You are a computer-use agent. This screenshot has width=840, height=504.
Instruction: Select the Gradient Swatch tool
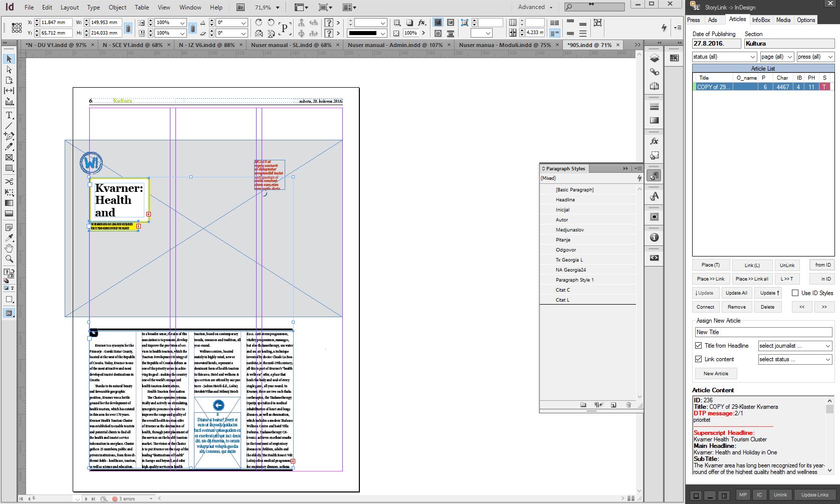[9, 203]
